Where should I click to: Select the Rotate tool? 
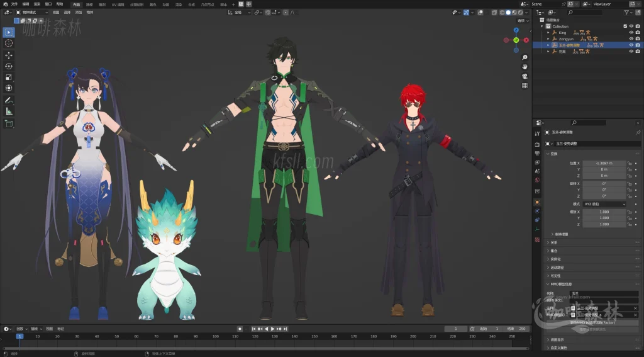tap(9, 66)
